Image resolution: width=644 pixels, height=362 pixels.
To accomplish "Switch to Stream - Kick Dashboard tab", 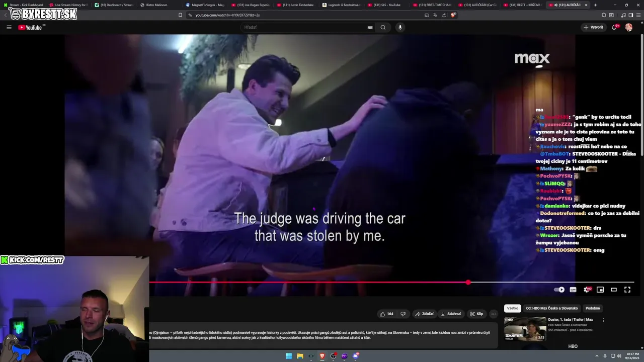I will [x=23, y=5].
